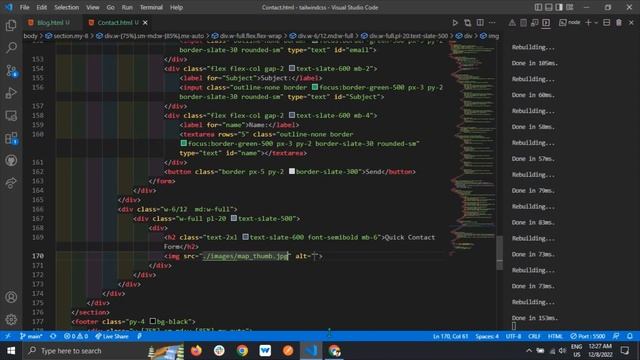
Task: Open Customize Layout icon
Action: [569, 7]
